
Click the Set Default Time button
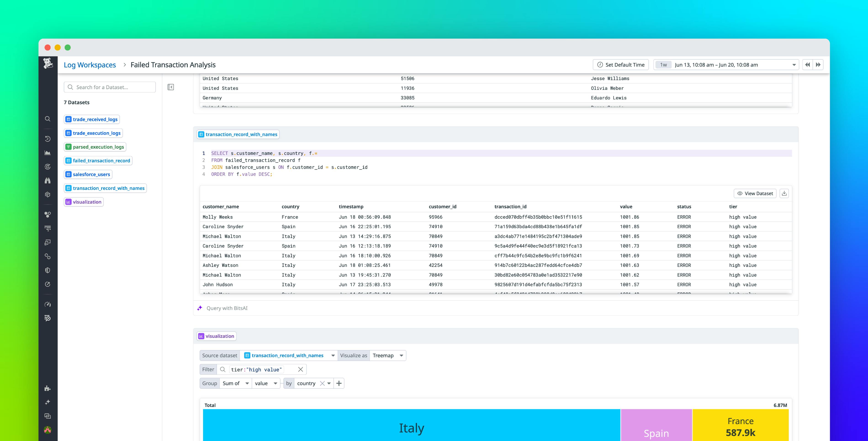(x=620, y=64)
